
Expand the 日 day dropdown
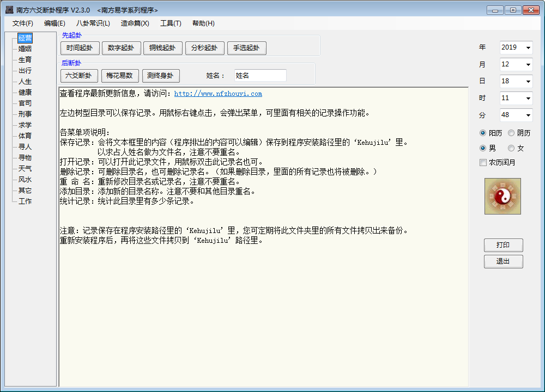click(x=528, y=81)
